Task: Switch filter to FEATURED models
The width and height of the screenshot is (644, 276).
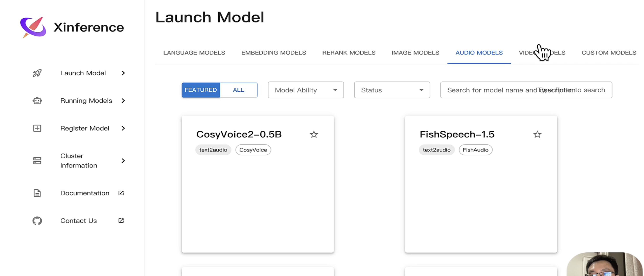Action: tap(201, 90)
